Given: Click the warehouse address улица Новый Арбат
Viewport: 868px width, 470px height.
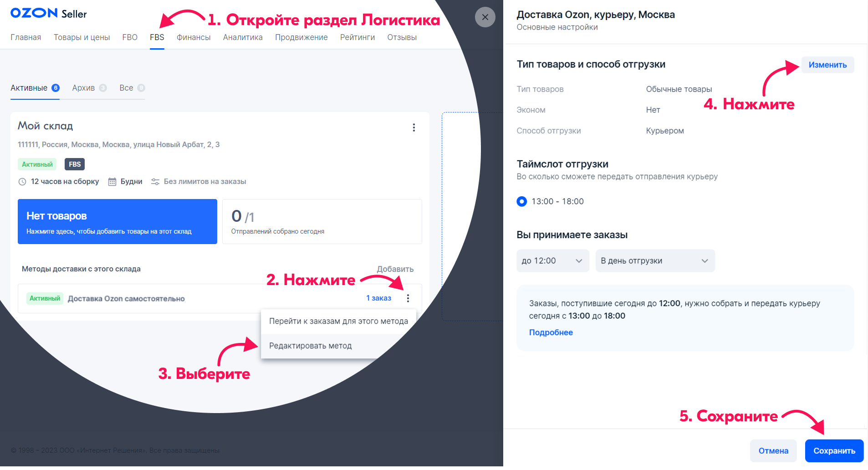Looking at the screenshot, I should [x=119, y=144].
